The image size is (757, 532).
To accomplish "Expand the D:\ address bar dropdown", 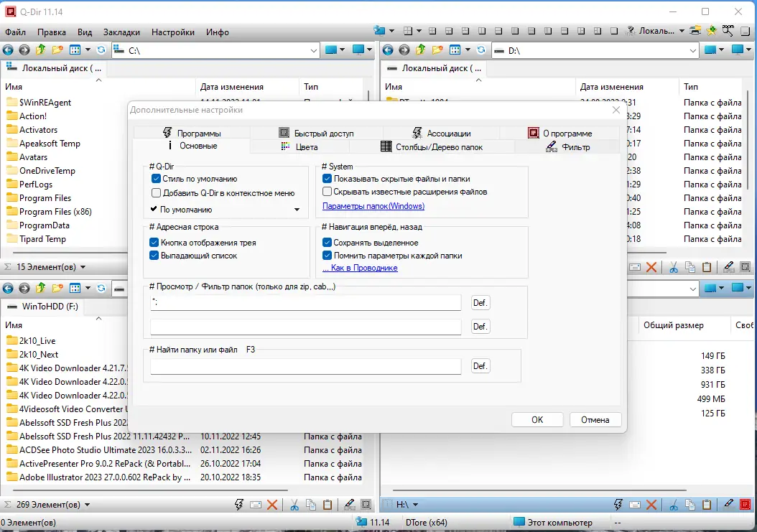I will point(693,50).
